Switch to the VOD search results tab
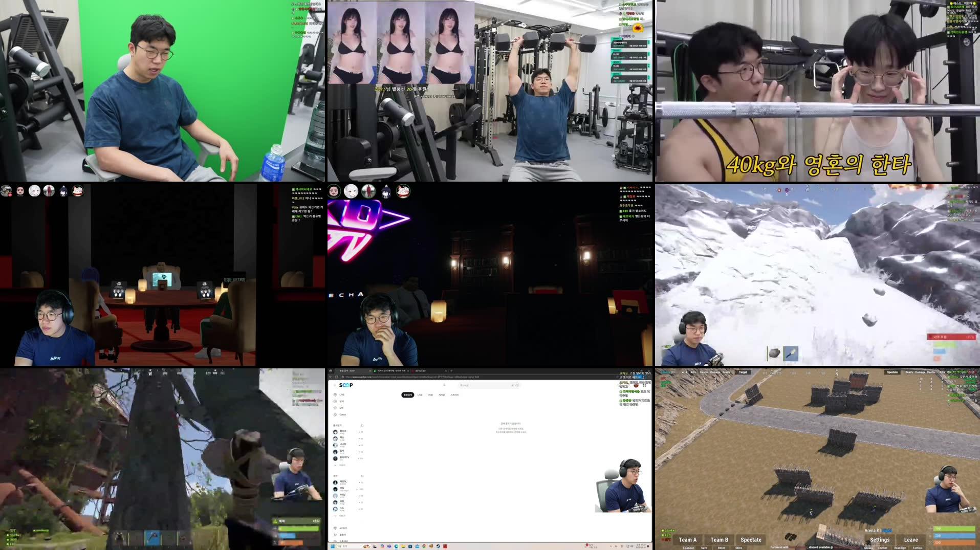 (430, 395)
